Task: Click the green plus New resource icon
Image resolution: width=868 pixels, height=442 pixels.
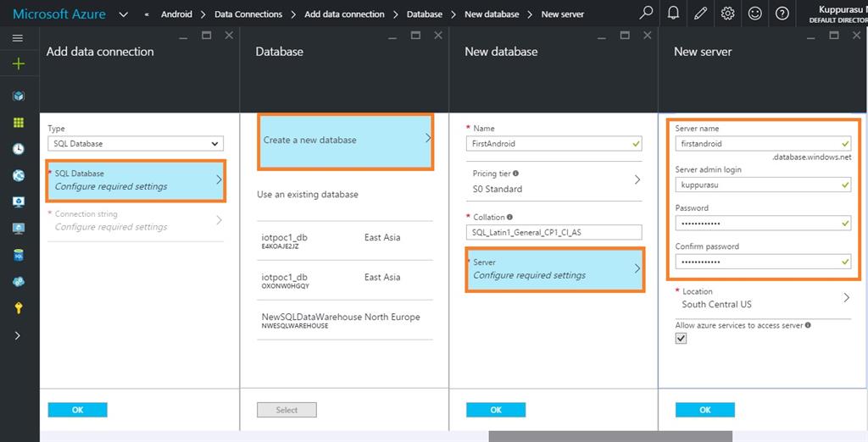Action: point(18,64)
